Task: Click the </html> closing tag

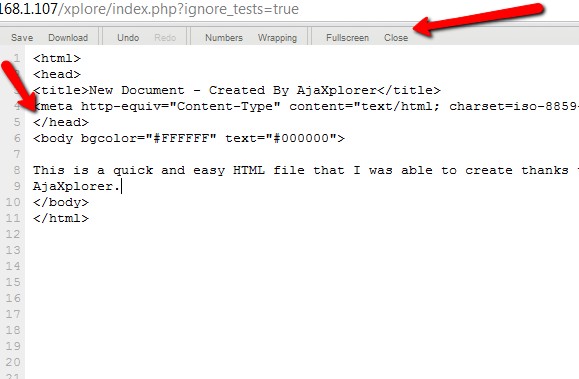Action: (x=61, y=218)
